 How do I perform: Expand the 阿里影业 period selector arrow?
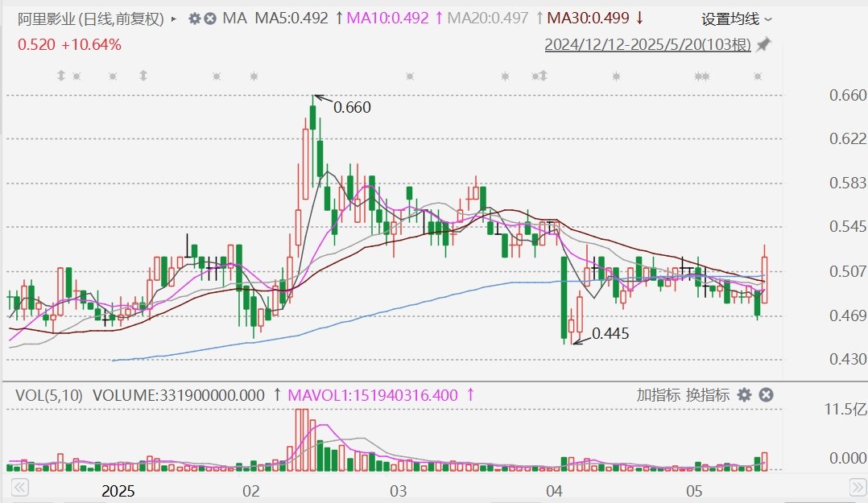(x=174, y=19)
